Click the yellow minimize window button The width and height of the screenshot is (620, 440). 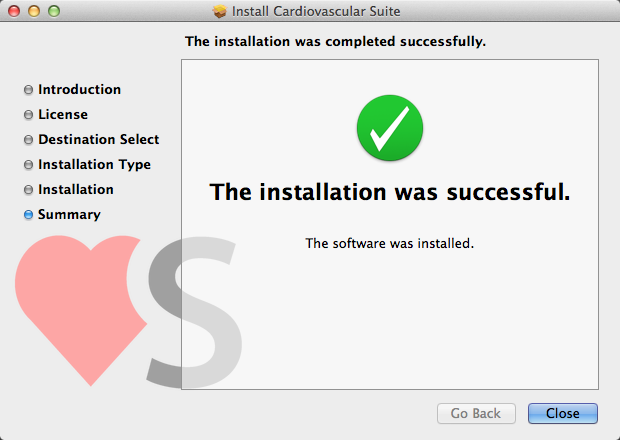click(34, 11)
